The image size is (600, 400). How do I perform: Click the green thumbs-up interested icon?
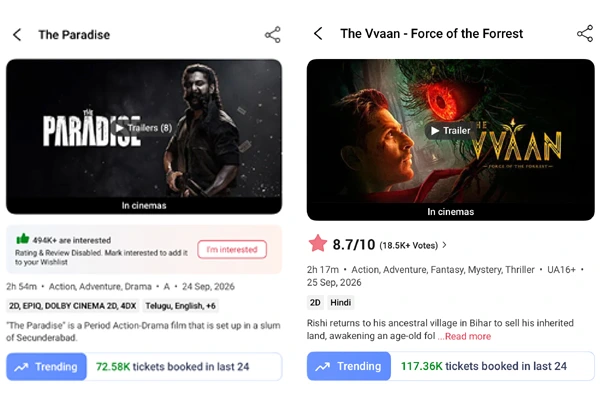(x=23, y=239)
